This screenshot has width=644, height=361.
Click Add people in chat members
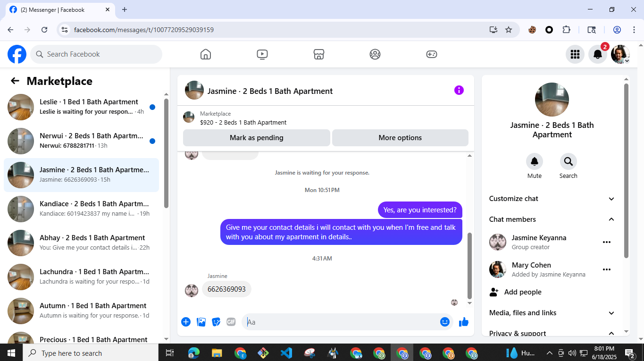552,292
